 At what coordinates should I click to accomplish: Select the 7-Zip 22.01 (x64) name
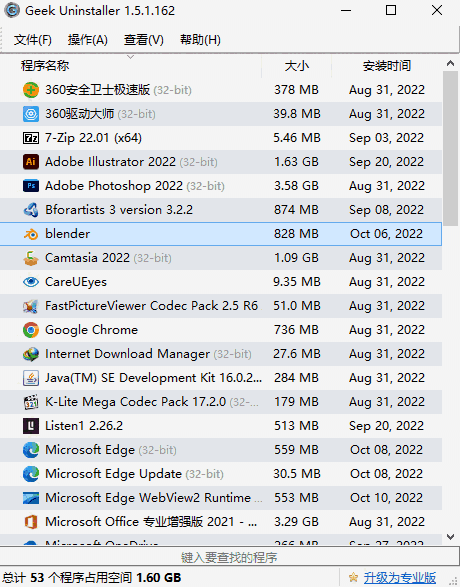click(x=93, y=138)
